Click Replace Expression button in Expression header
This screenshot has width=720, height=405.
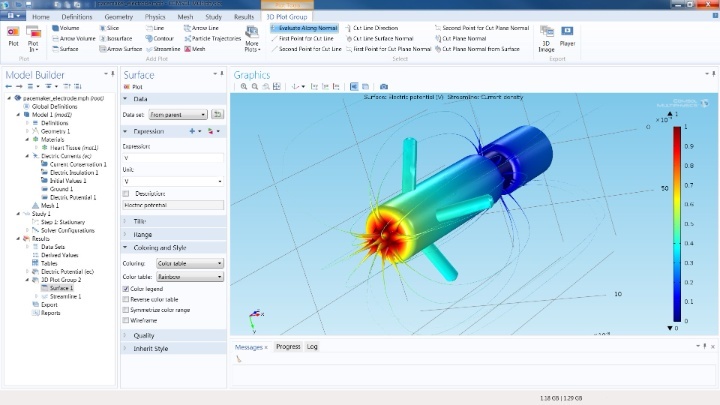[x=213, y=131]
